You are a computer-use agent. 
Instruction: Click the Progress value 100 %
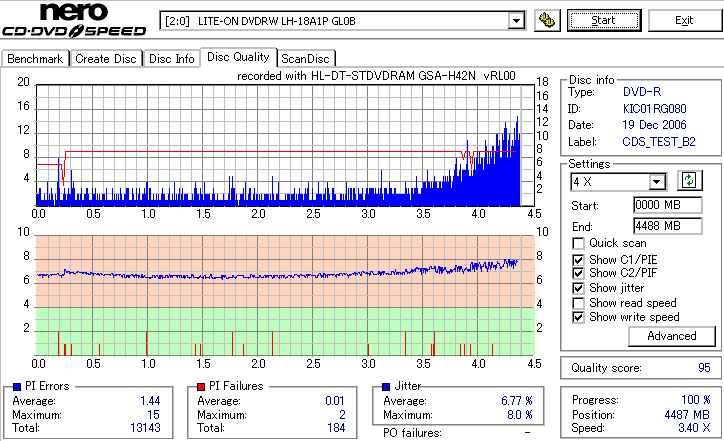point(696,400)
